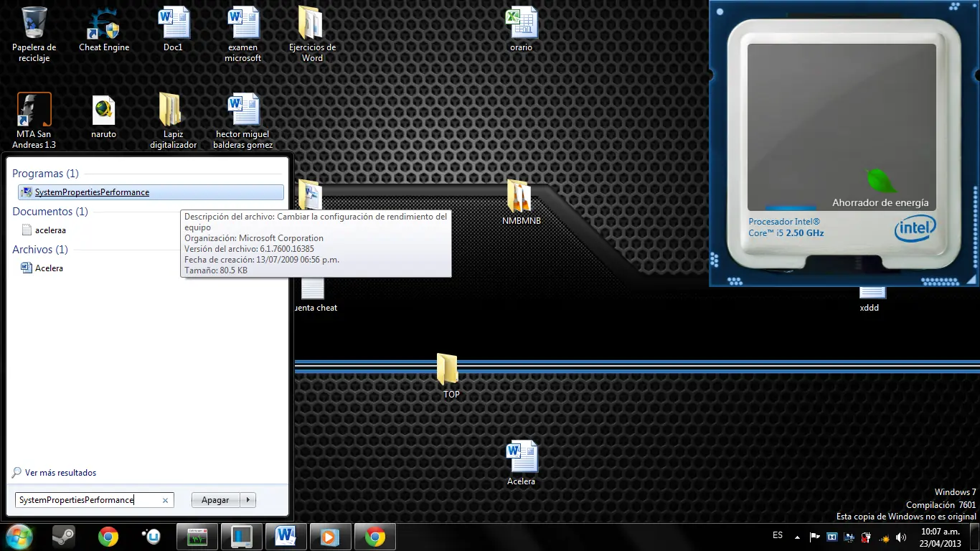Show hidden tray icons arrow
This screenshot has height=551, width=980.
(x=796, y=537)
